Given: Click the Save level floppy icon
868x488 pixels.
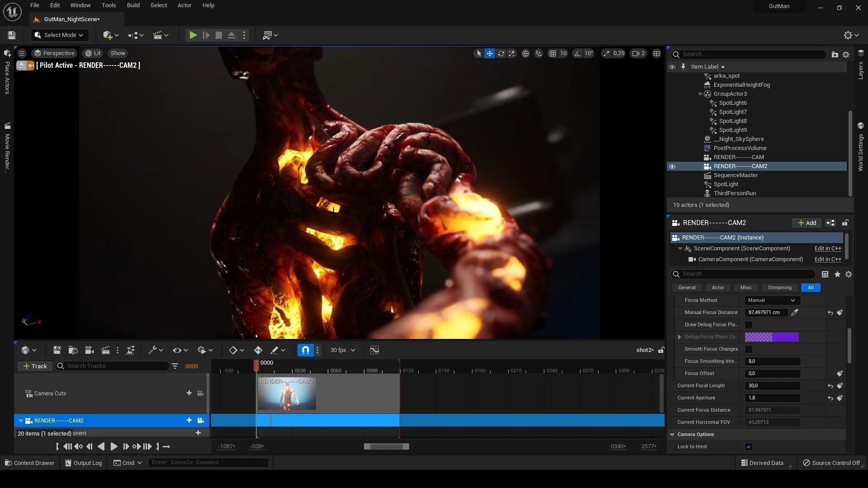Looking at the screenshot, I should 12,35.
